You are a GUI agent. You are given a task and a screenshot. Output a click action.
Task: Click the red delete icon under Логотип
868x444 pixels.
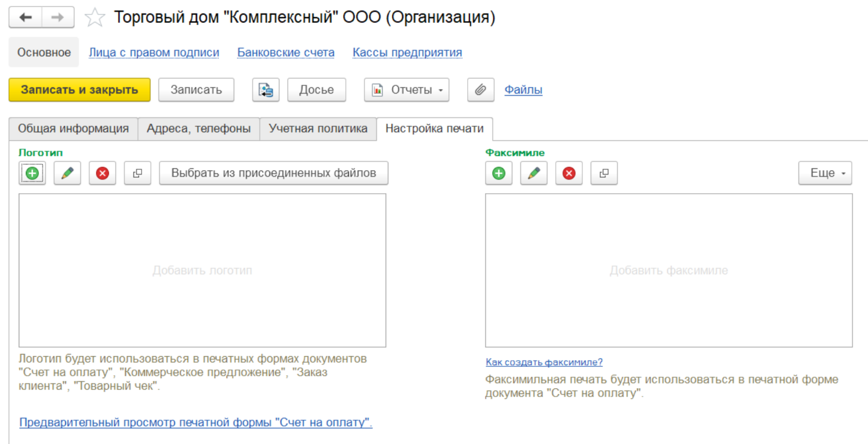coord(102,173)
